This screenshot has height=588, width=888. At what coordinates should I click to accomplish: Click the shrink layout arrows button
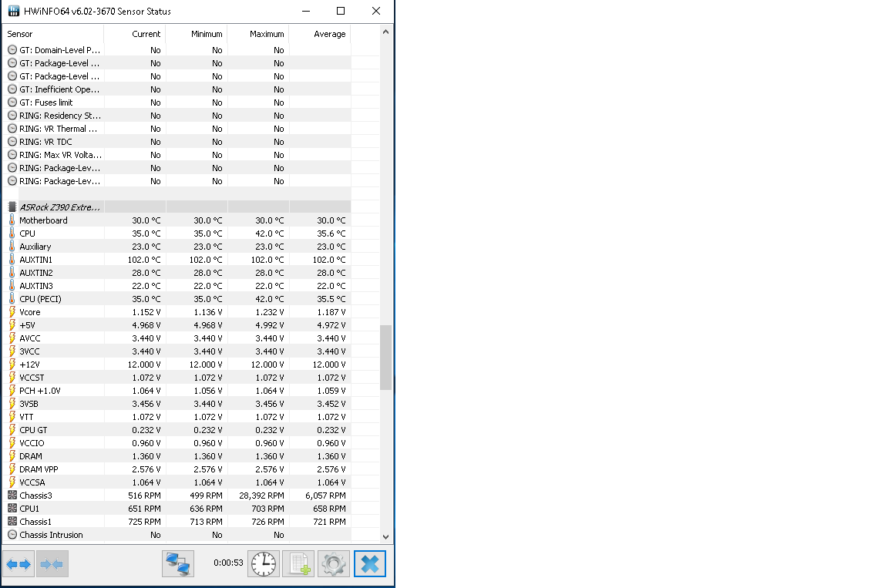(x=52, y=563)
